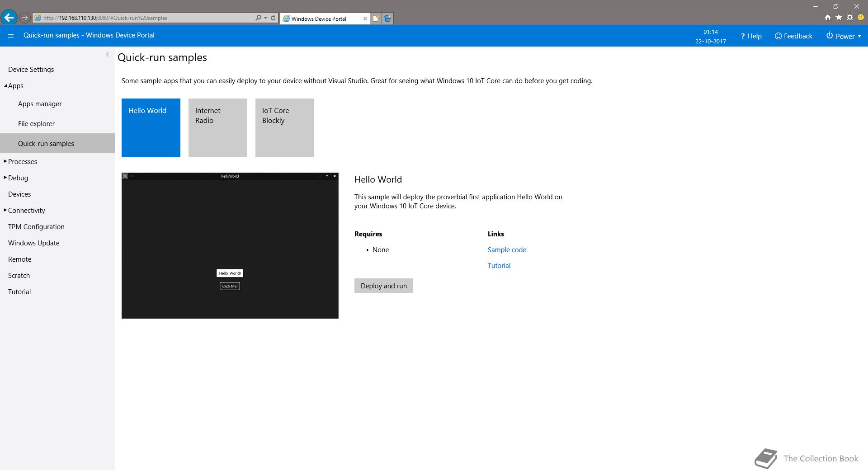Collapse the Apps tree section
This screenshot has width=868, height=470.
(5, 85)
